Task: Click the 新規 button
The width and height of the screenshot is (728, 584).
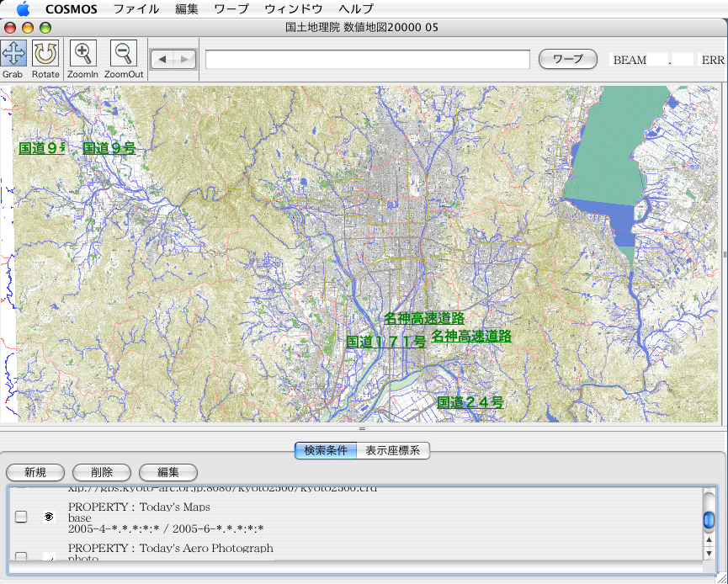Action: coord(35,473)
